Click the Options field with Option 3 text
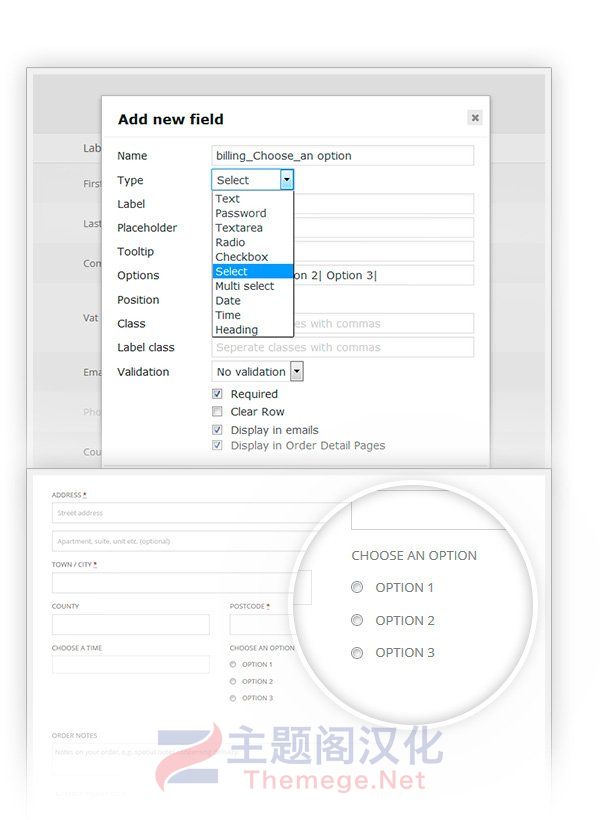The width and height of the screenshot is (600, 820). (x=383, y=275)
